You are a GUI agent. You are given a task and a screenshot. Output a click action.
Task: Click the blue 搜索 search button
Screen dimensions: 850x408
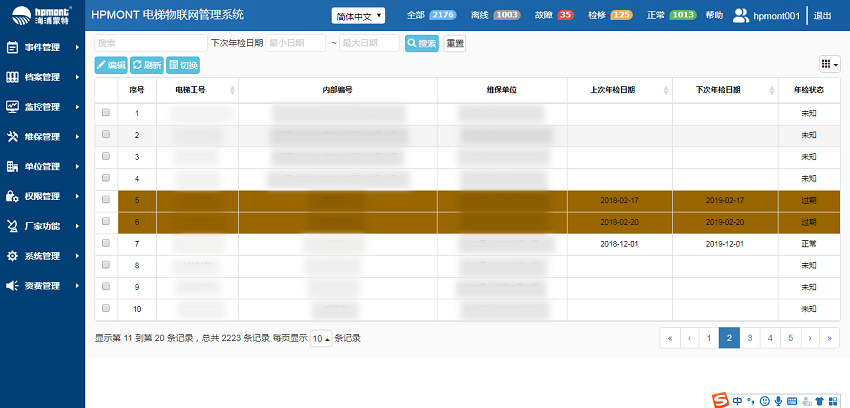pyautogui.click(x=421, y=43)
